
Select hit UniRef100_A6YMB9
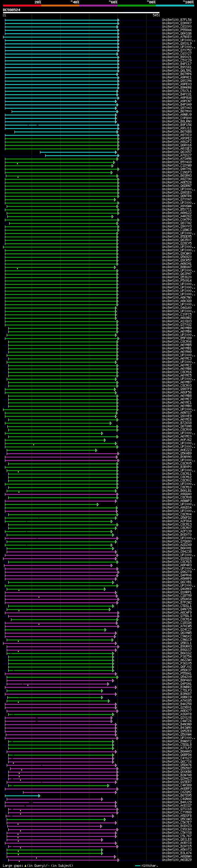(177, 328)
